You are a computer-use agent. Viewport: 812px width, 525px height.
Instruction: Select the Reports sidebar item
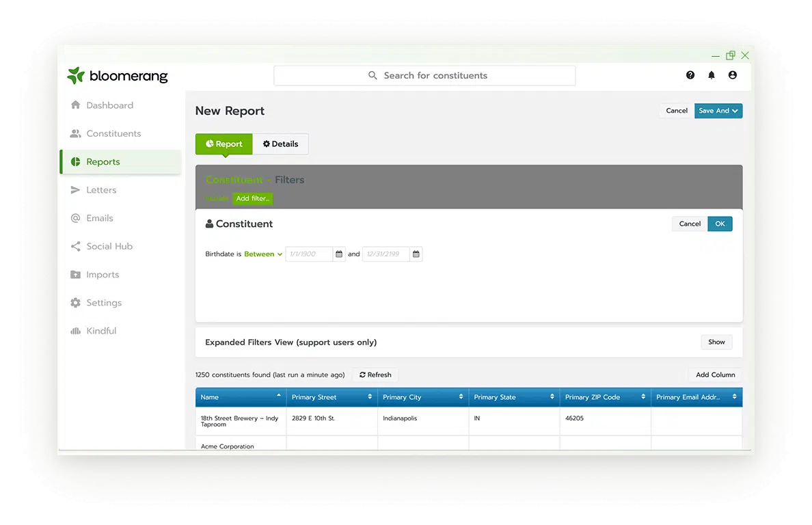tap(120, 161)
